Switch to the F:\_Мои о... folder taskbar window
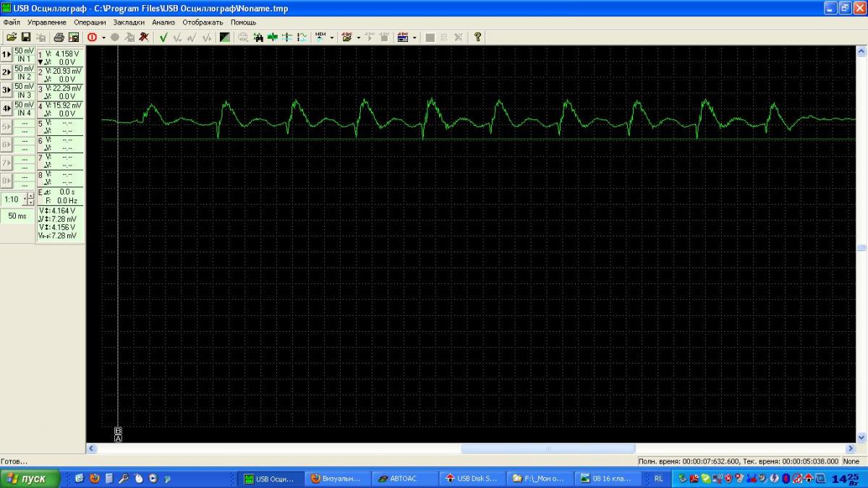The image size is (868, 488). coord(540,479)
